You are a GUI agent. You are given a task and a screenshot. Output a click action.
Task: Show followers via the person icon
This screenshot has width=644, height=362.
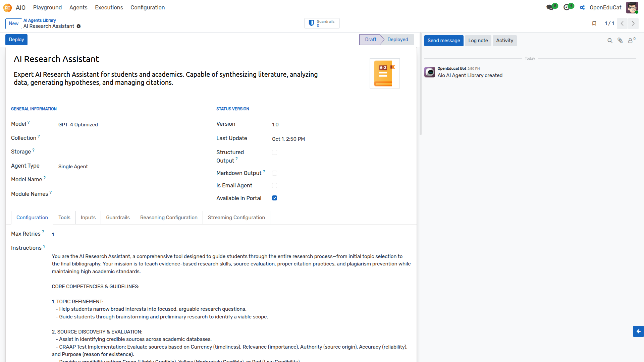[632, 41]
